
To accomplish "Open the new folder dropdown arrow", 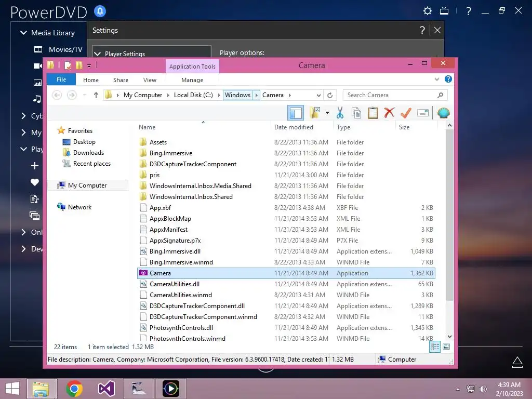I will 327,113.
